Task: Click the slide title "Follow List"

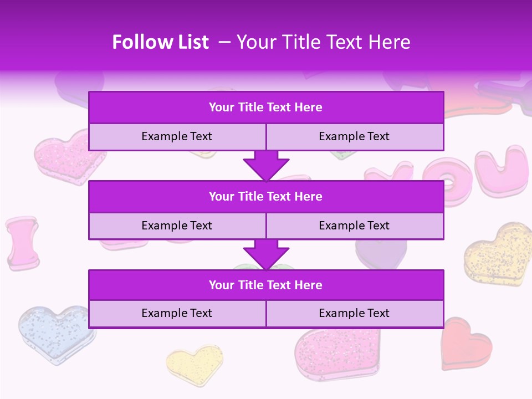Action: (x=161, y=42)
